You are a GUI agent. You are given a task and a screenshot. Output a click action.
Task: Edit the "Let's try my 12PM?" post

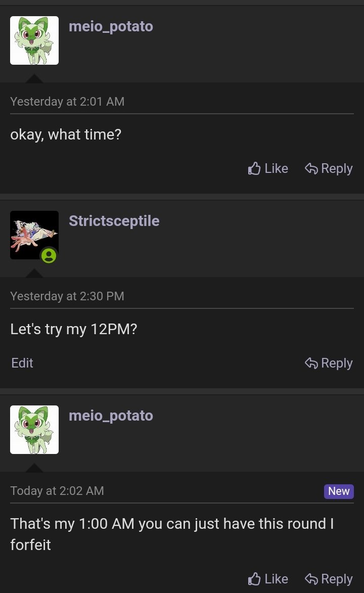pos(22,363)
